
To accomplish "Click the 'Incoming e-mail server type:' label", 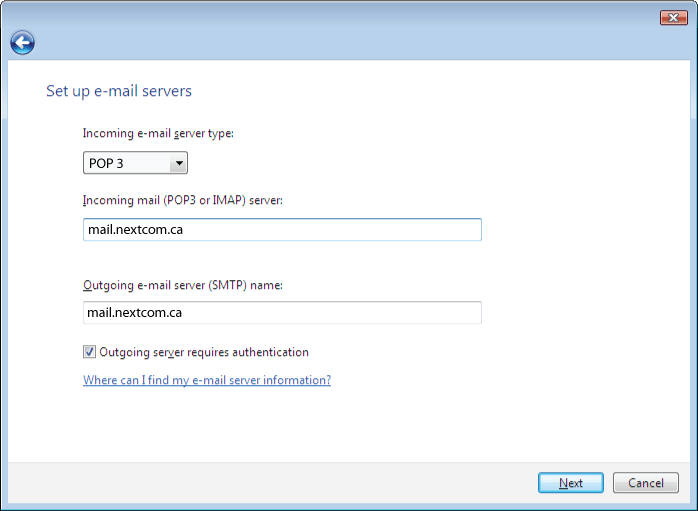I will click(158, 134).
